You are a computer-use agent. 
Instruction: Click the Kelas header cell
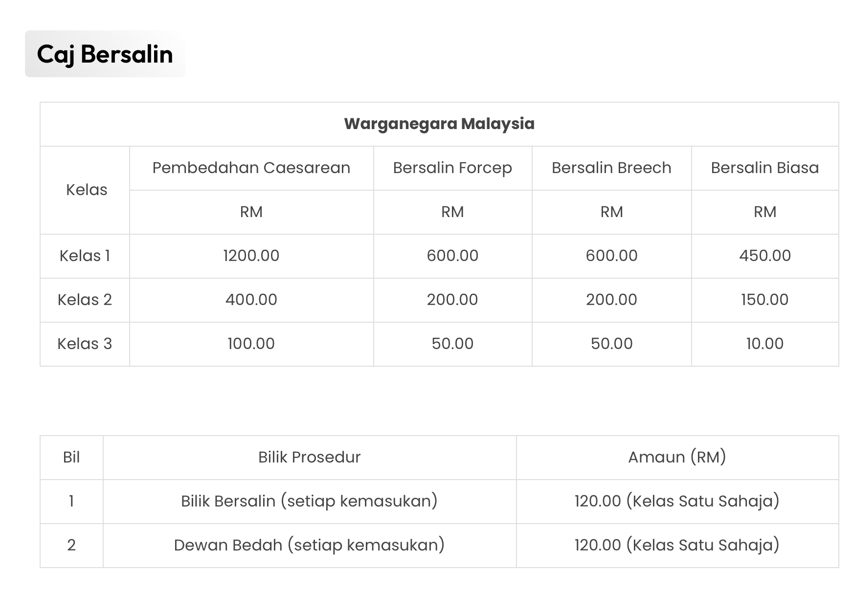(x=87, y=190)
